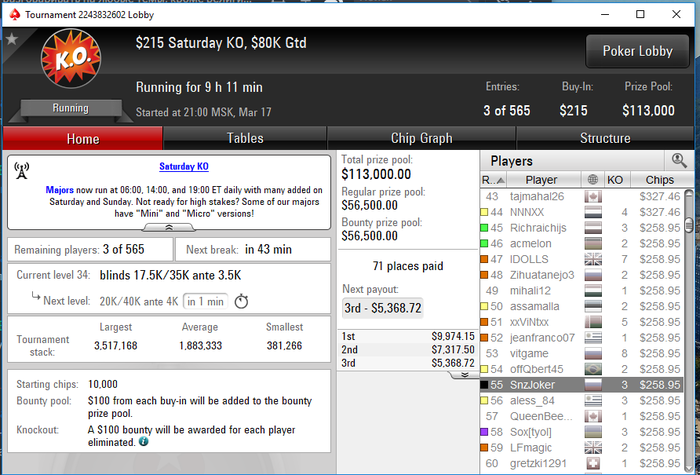Screen dimensions: 700x475
Task: Click the globe country column header
Action: coord(592,180)
